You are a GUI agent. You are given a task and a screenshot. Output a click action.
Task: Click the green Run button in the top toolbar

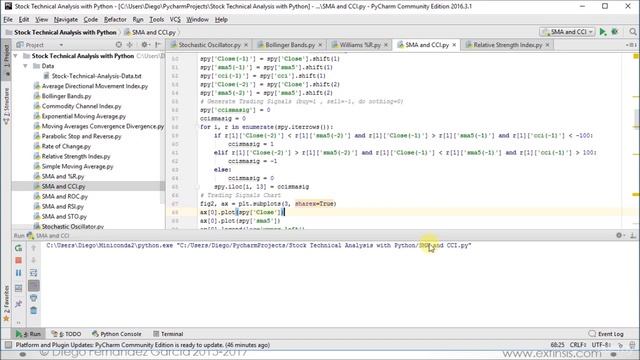[x=602, y=32]
